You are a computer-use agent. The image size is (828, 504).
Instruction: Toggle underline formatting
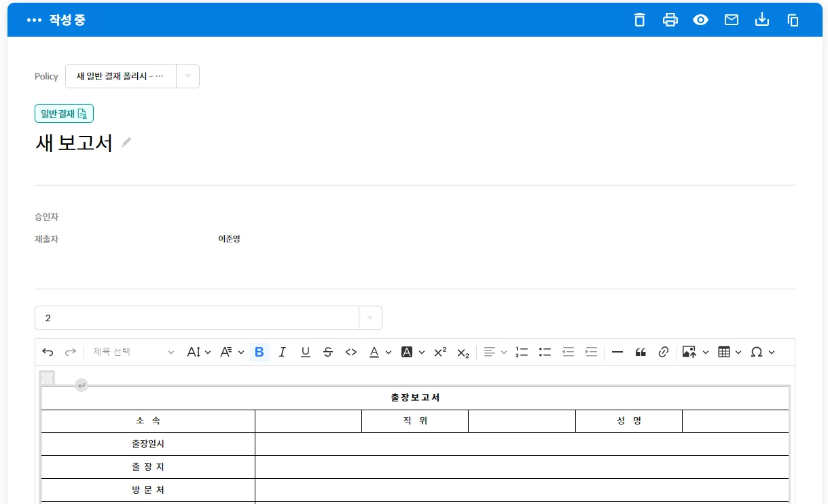306,352
